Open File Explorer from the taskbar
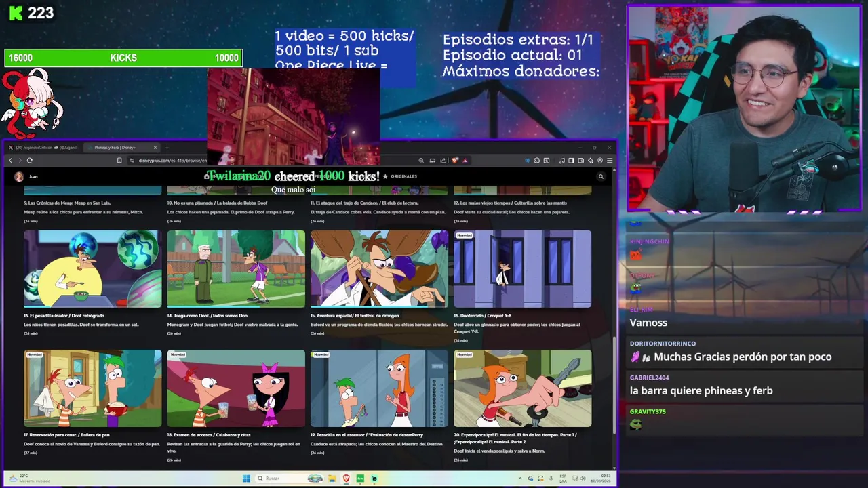The height and width of the screenshot is (488, 868). tap(332, 479)
